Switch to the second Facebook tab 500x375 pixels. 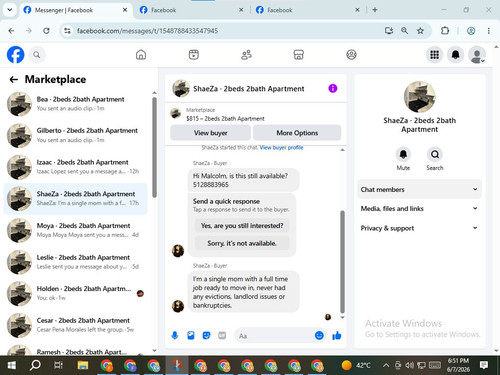(191, 10)
